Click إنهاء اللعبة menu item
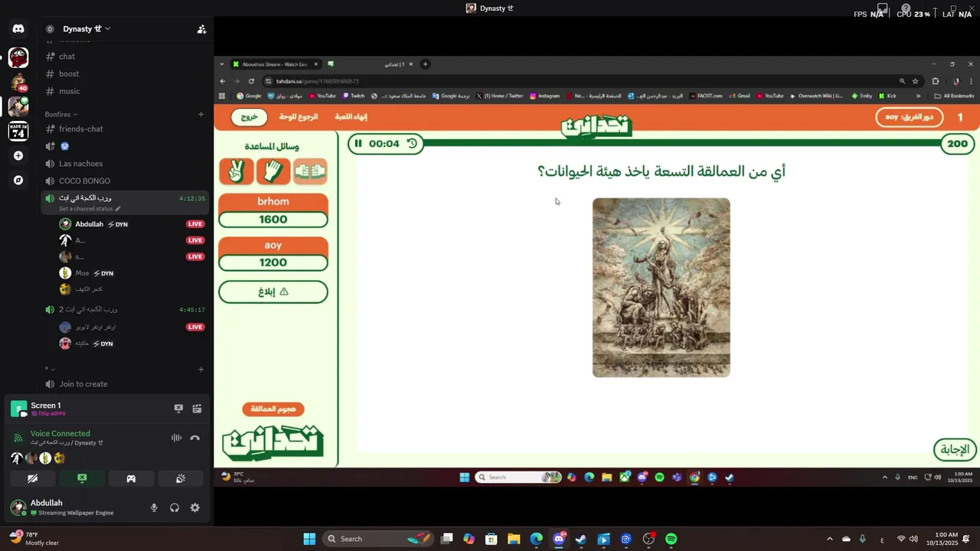 [351, 117]
